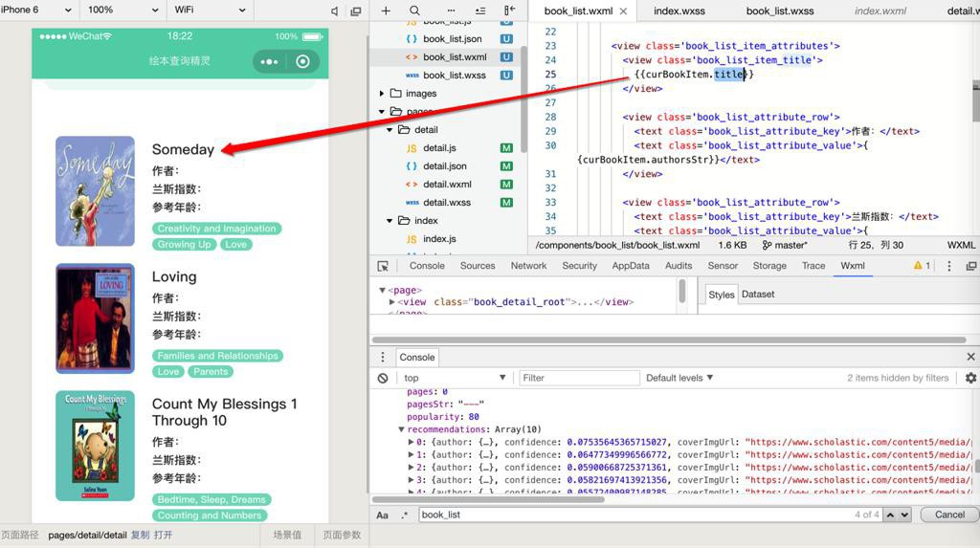The height and width of the screenshot is (548, 980).
Task: Click the add new file plus icon
Action: click(x=386, y=11)
